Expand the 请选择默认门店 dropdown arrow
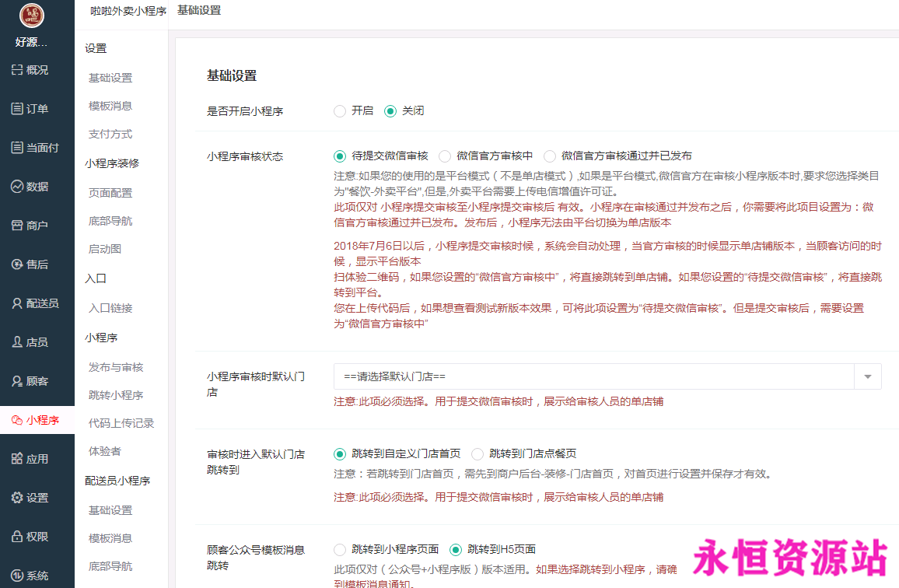 [868, 377]
